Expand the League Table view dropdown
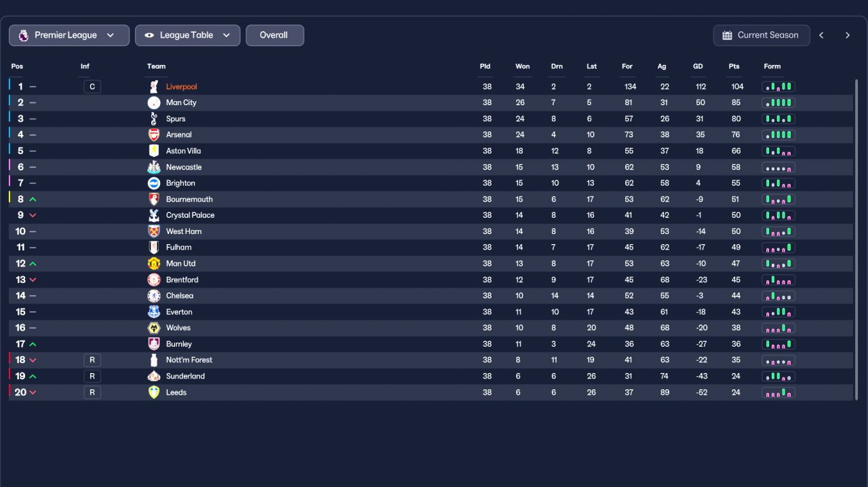868x487 pixels. (x=188, y=35)
